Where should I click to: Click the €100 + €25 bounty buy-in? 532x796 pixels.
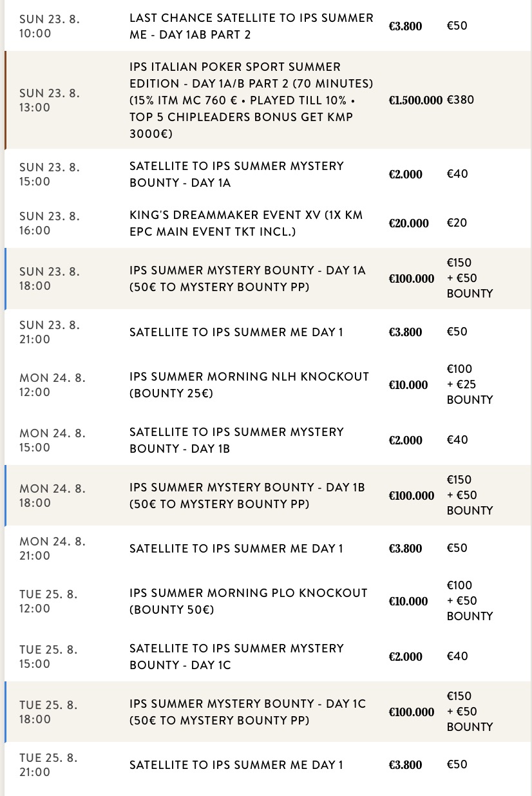click(x=470, y=384)
